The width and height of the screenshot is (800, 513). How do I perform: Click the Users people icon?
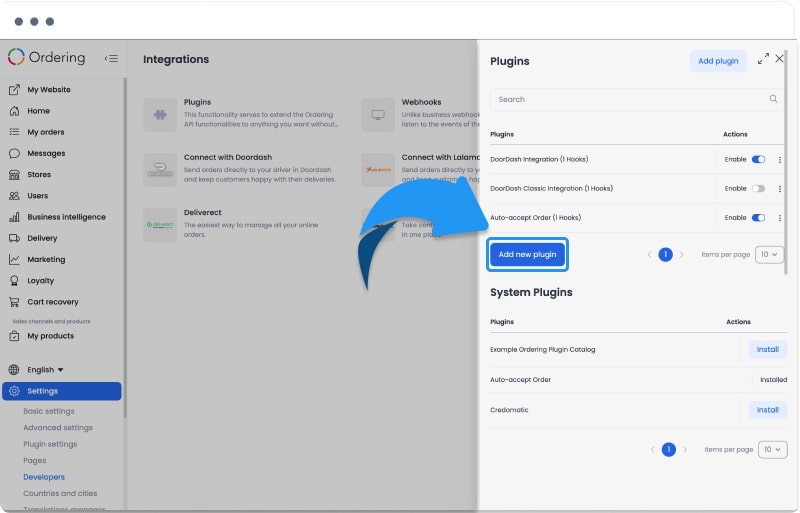[x=14, y=196]
